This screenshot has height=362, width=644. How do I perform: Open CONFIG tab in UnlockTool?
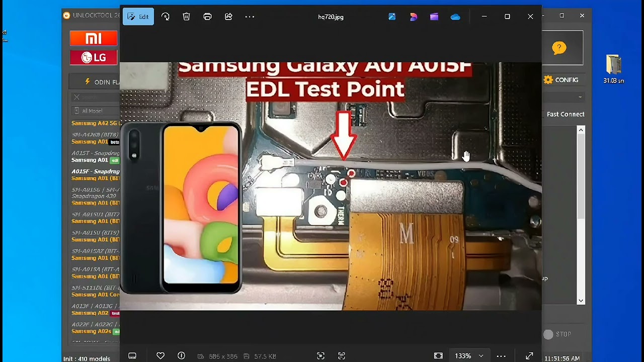(561, 80)
